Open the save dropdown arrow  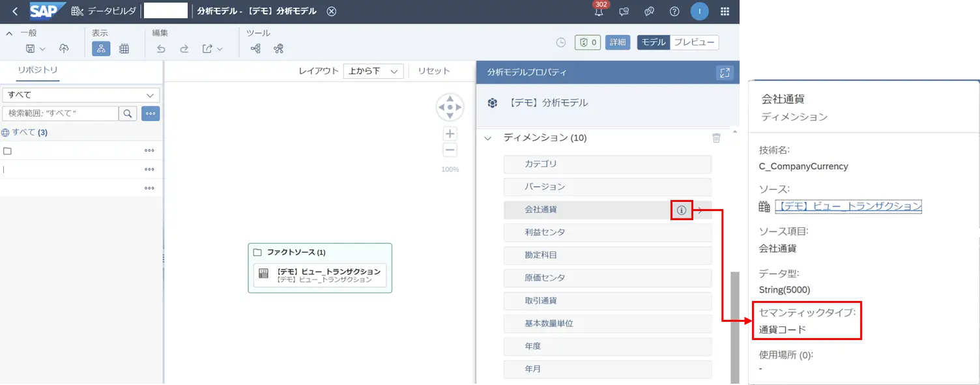pos(43,49)
